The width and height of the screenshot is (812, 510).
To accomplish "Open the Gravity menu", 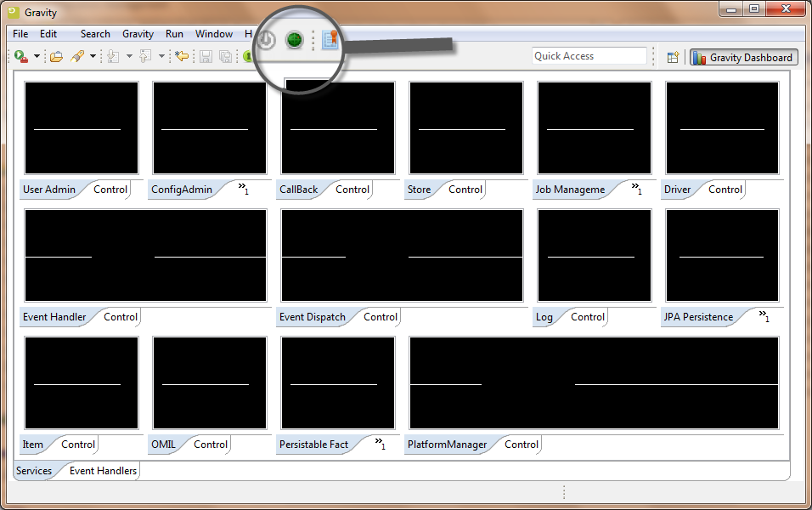I will point(138,34).
